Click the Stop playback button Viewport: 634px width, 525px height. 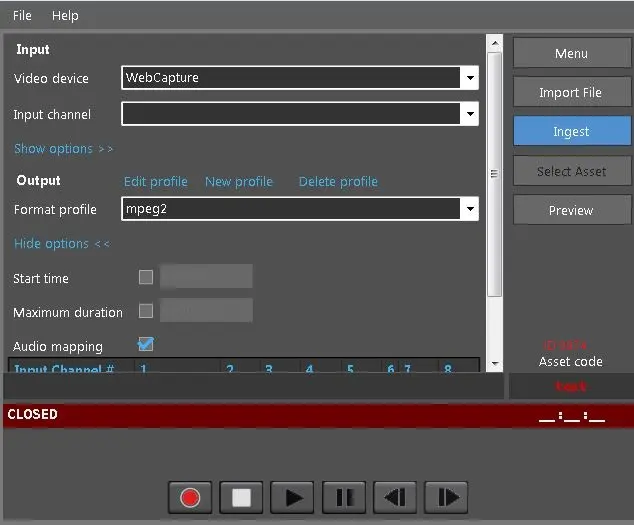241,497
